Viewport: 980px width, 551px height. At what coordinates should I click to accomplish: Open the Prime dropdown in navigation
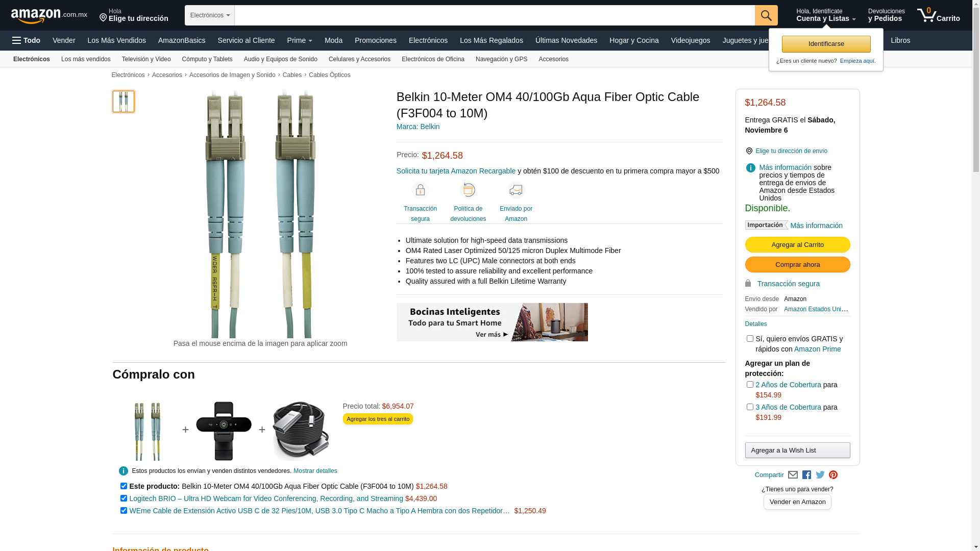tap(300, 40)
